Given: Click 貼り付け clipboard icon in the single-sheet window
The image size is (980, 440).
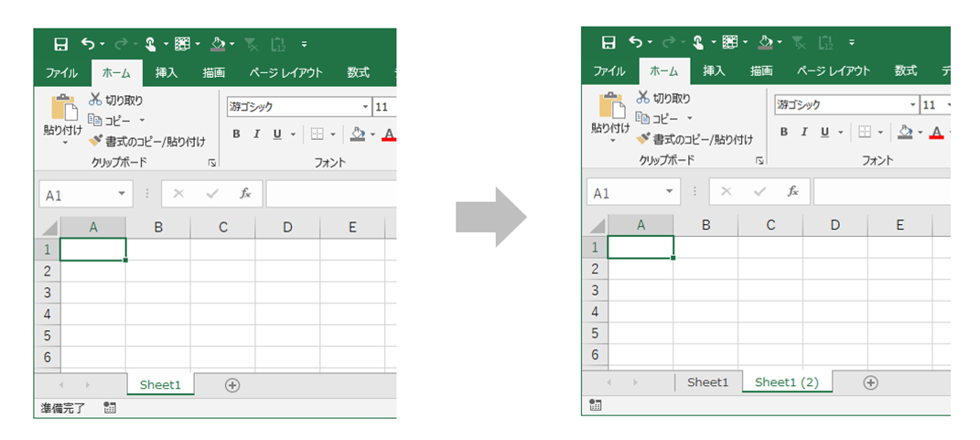Looking at the screenshot, I should point(64,108).
